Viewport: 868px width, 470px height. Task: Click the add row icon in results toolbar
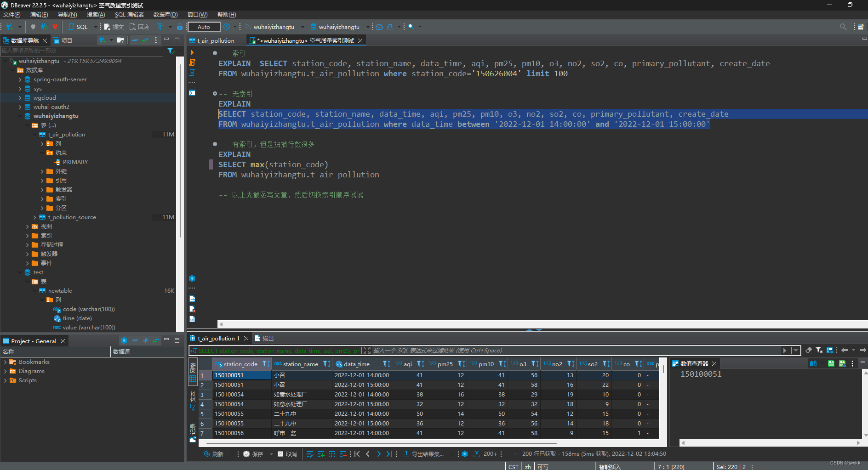321,454
